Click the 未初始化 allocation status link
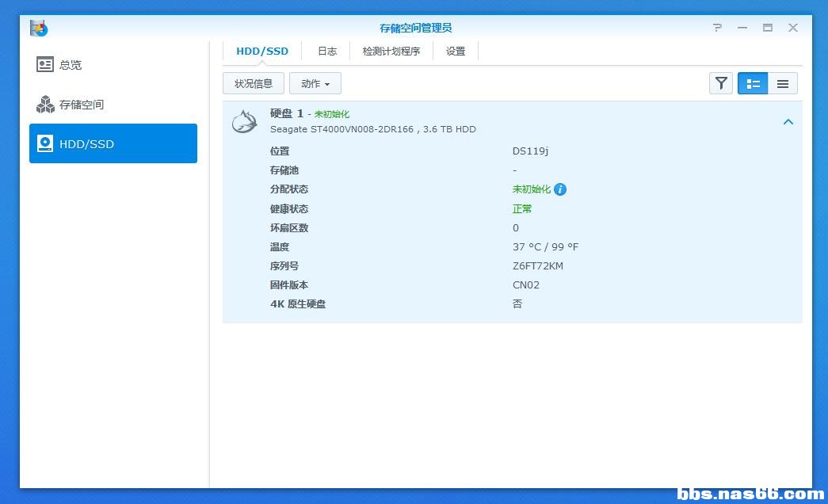828x504 pixels. click(x=531, y=189)
